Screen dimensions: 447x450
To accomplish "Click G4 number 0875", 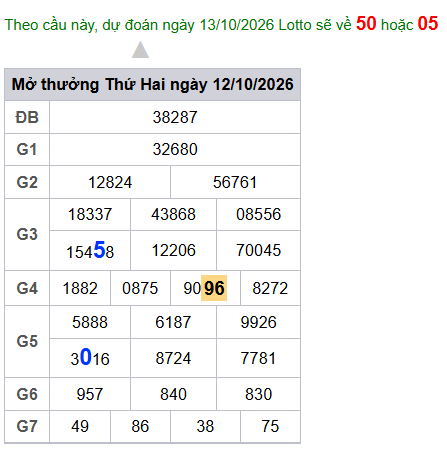I will point(140,288).
